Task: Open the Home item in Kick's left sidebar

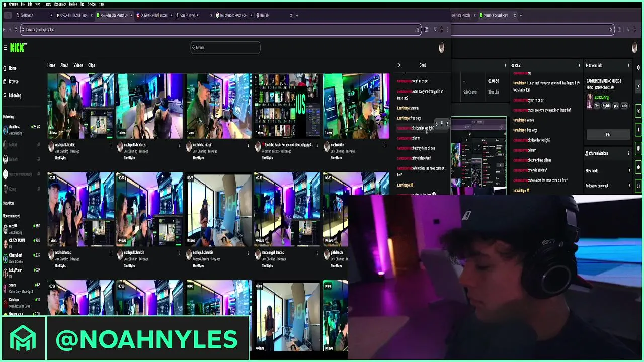Action: click(10, 68)
